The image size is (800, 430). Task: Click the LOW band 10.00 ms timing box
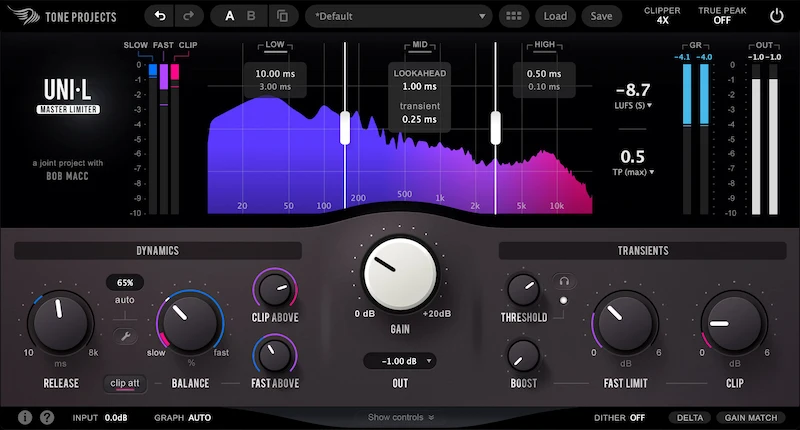click(275, 80)
